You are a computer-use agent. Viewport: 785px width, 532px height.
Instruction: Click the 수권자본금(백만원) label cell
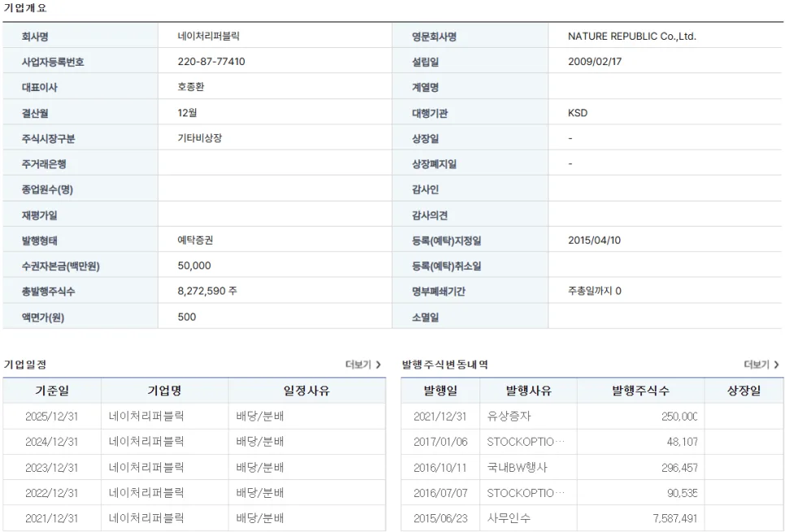pos(80,266)
